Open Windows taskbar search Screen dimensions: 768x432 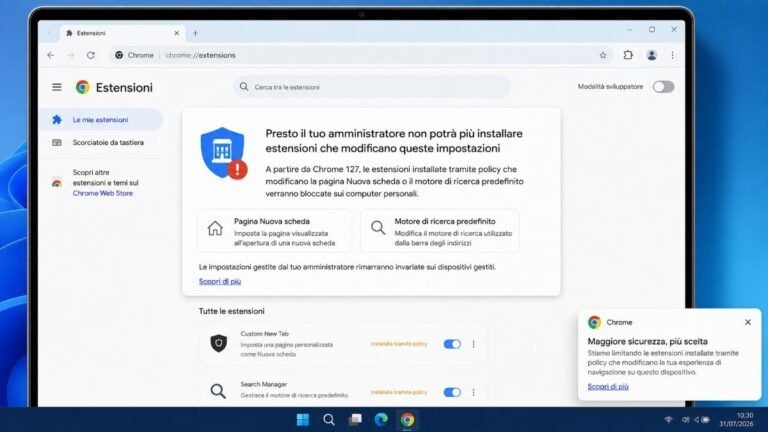[329, 420]
